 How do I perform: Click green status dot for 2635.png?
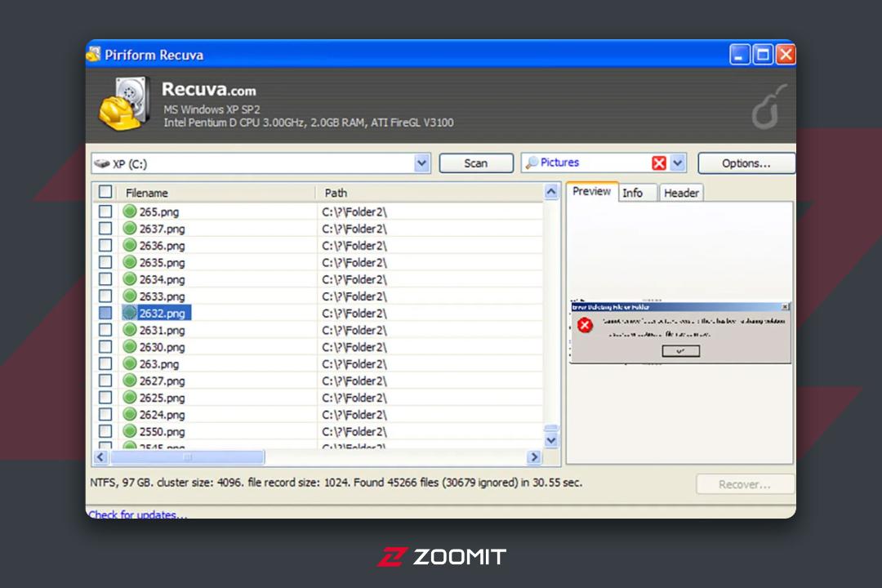pos(130,262)
